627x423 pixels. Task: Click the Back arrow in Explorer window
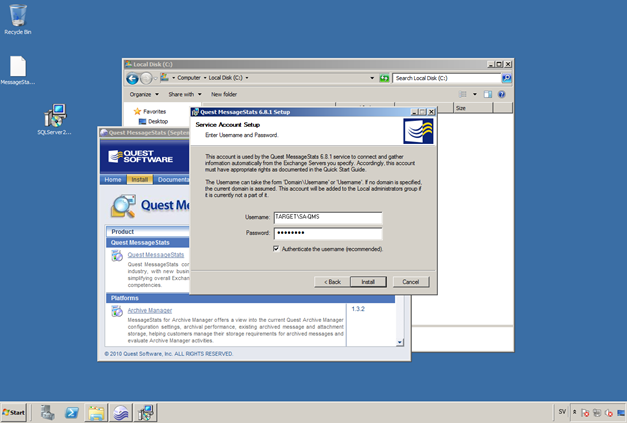point(132,78)
